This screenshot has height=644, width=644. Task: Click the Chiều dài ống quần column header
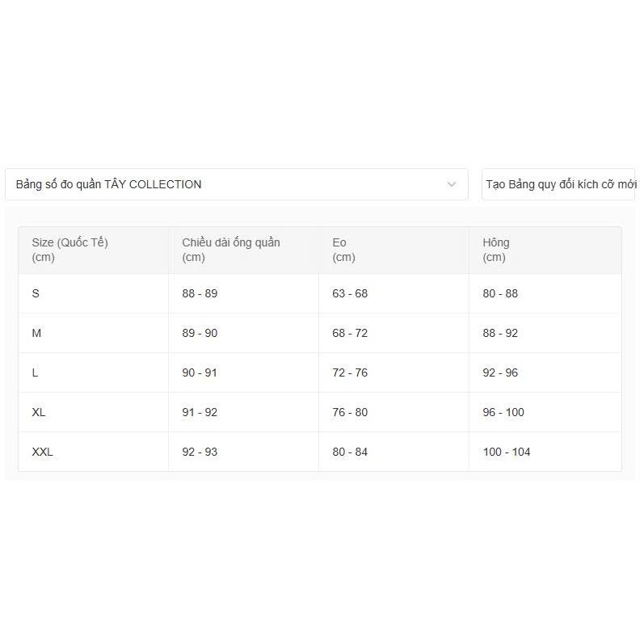231,250
